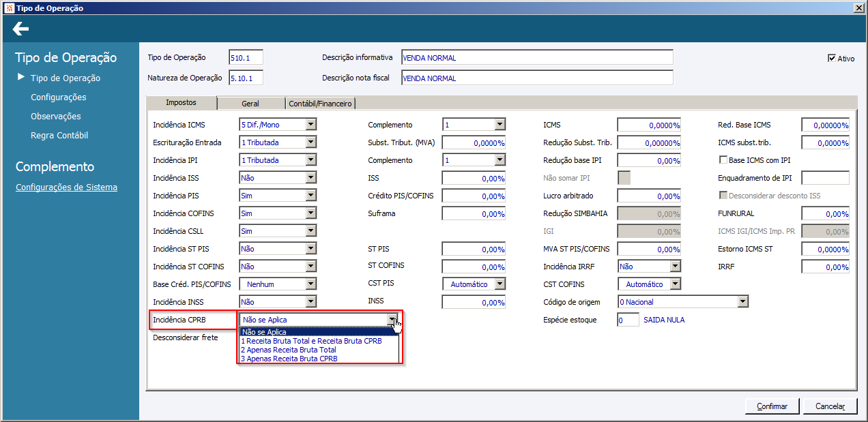Screen dimensions: 868x422
Task: Go to Regra Contábil in sidebar
Action: (x=59, y=136)
